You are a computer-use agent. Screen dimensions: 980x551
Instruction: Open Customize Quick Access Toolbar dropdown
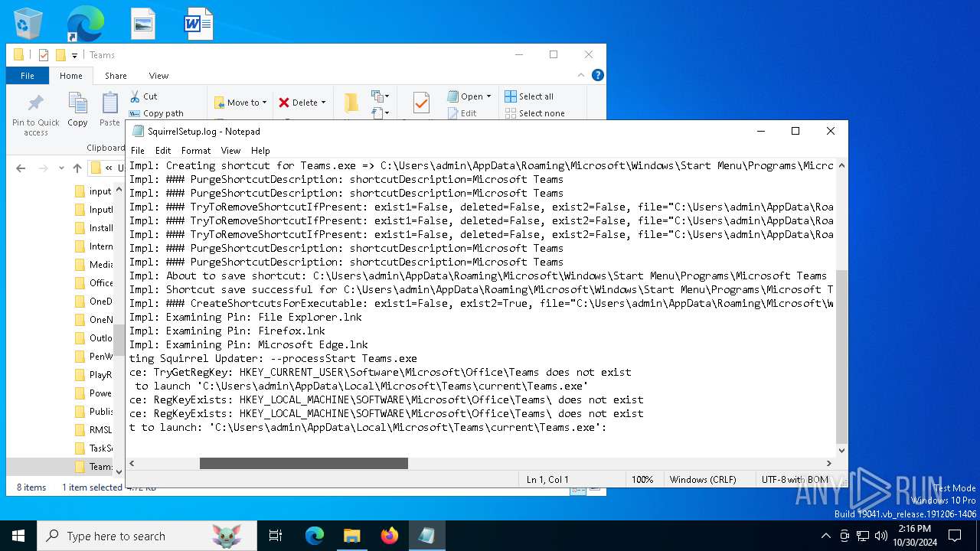[x=74, y=55]
